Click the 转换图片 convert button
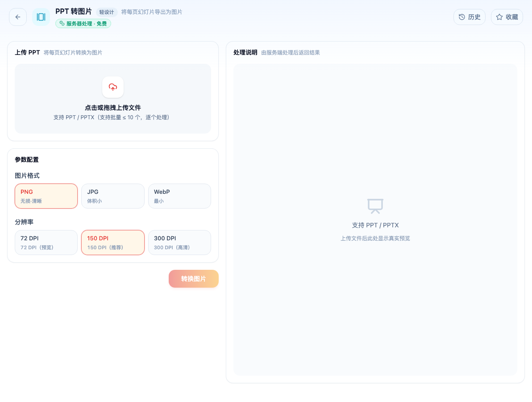The width and height of the screenshot is (532, 402). 193,279
